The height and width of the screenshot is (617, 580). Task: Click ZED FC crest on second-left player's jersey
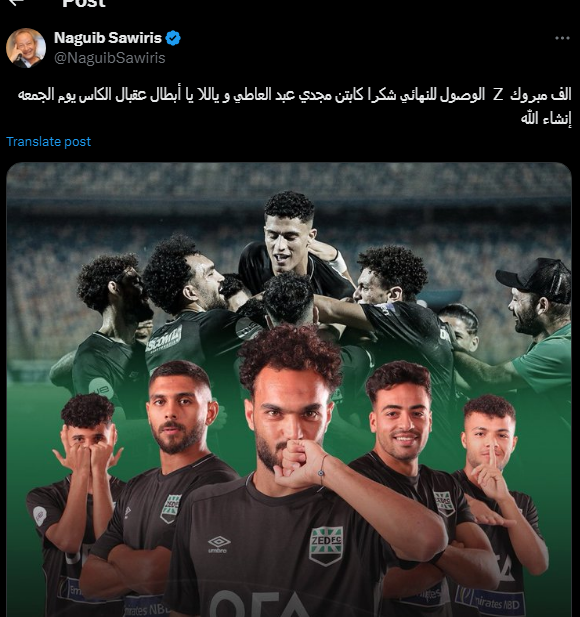point(171,508)
